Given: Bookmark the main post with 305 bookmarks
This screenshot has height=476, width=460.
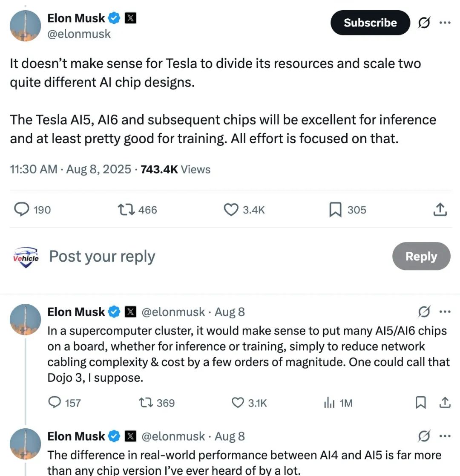Looking at the screenshot, I should pyautogui.click(x=336, y=210).
